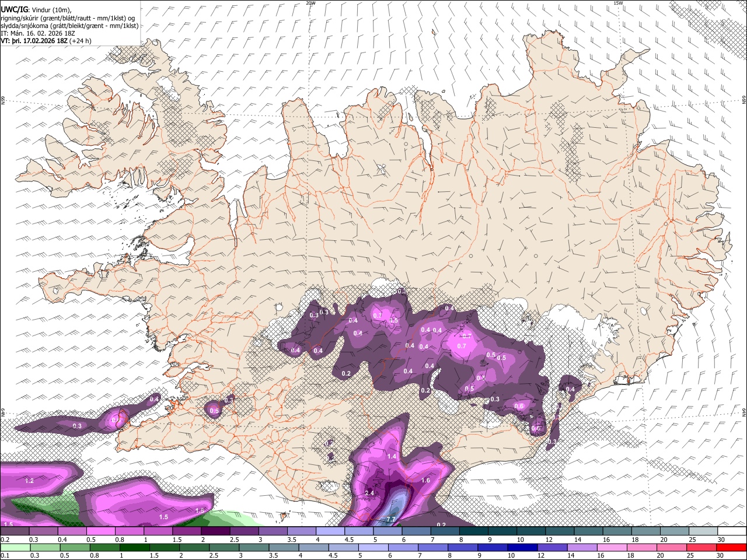The width and height of the screenshot is (747, 560).
Task: Click the pale lavender 4–4.5 purple-scale swatch
Action: 330,531
